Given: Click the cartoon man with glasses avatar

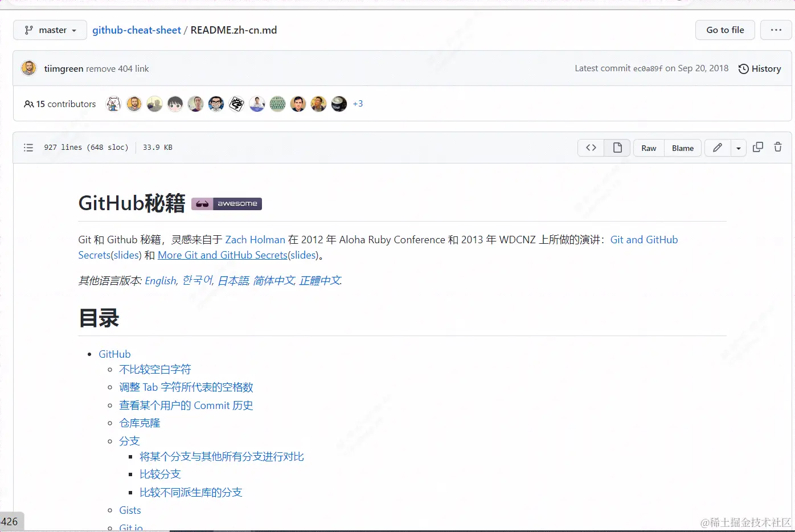Looking at the screenshot, I should click(216, 104).
